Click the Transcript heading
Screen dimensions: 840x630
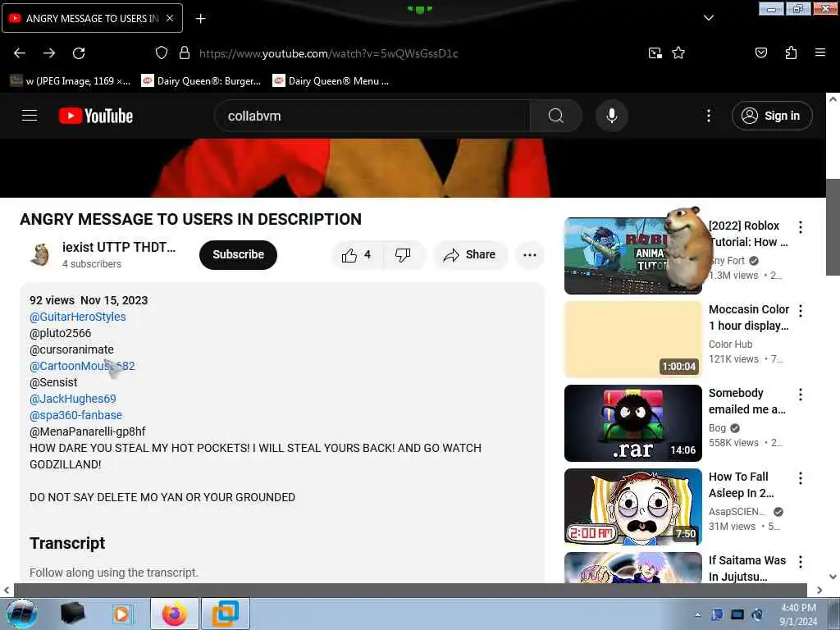pos(67,543)
